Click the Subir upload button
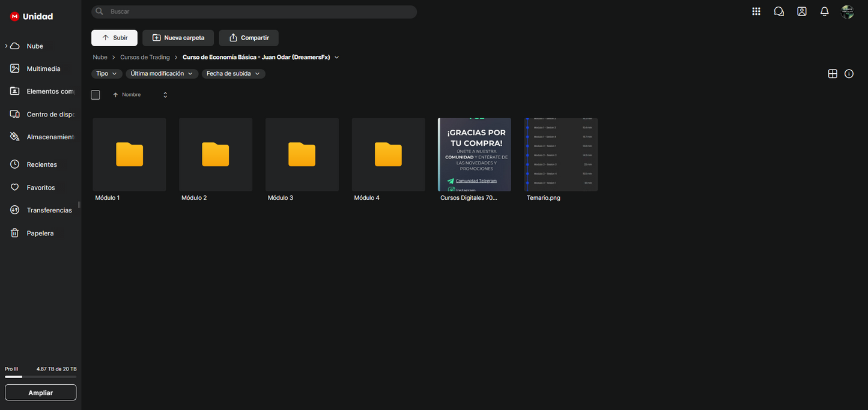868x410 pixels. coord(114,38)
